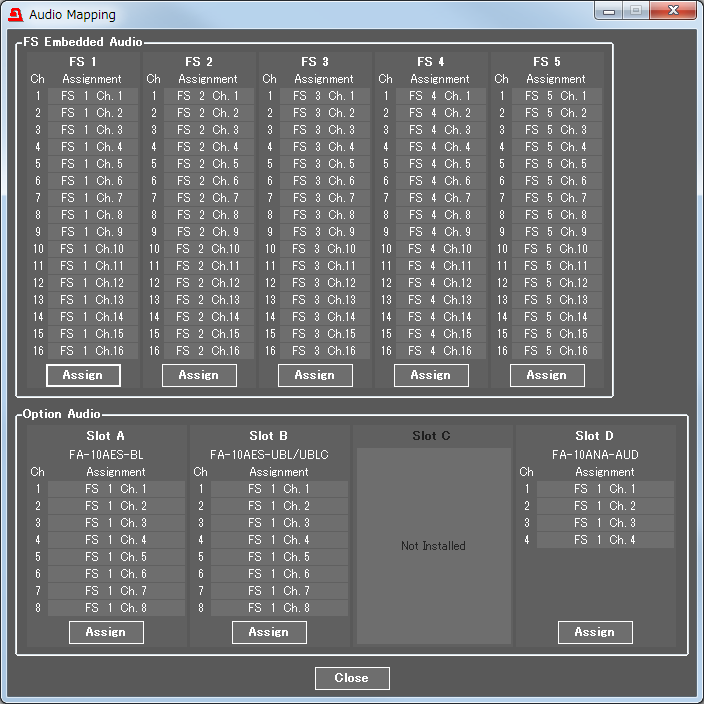Click FS 5 channel 5 assignment field
The image size is (704, 704).
point(556,164)
